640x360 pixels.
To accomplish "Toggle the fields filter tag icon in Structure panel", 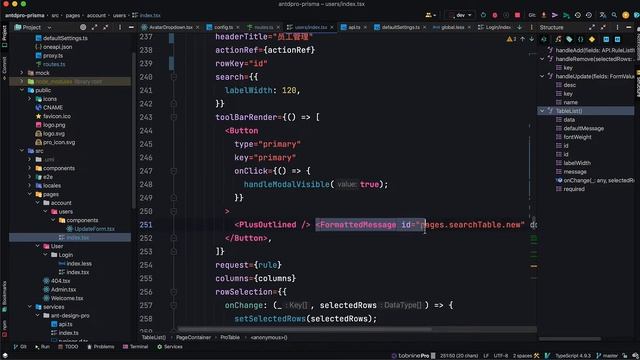I will pos(569,39).
